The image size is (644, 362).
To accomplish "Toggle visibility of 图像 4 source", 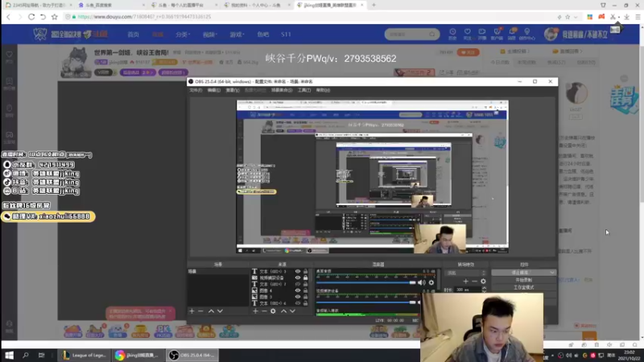I will tap(298, 290).
